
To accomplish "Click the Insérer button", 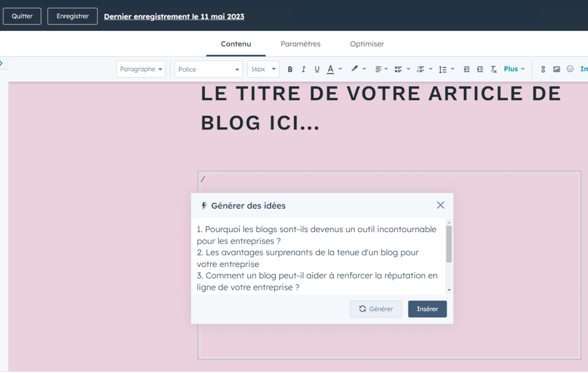I will (x=427, y=309).
